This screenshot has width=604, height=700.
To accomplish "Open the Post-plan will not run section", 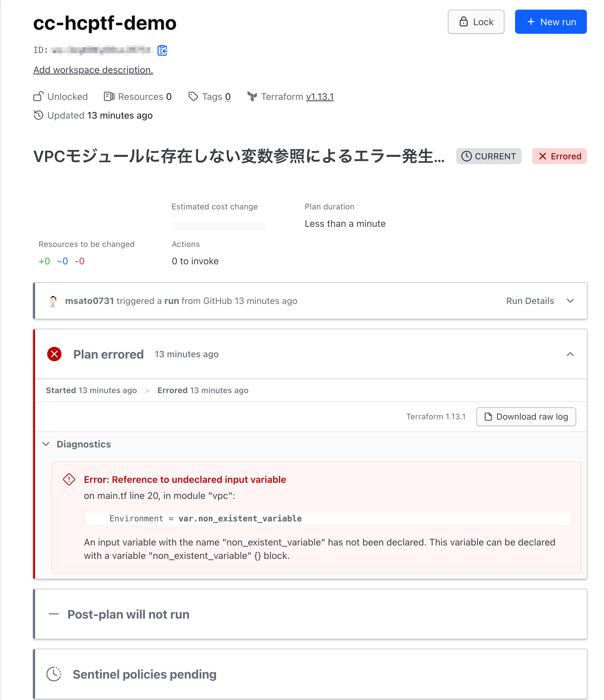I will pyautogui.click(x=128, y=614).
